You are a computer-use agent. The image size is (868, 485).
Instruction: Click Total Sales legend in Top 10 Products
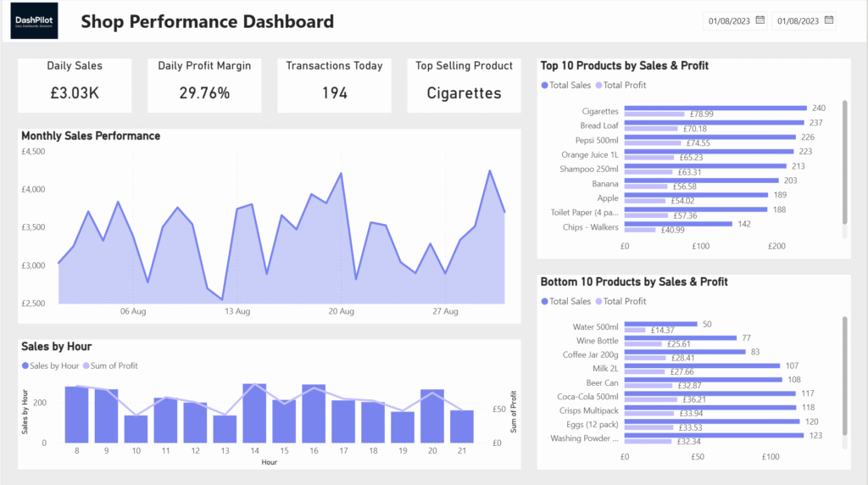(x=565, y=86)
